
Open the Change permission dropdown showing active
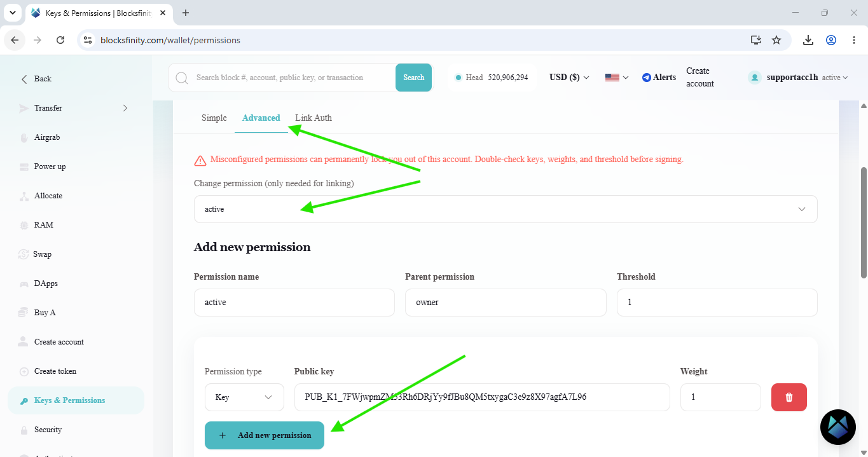506,209
